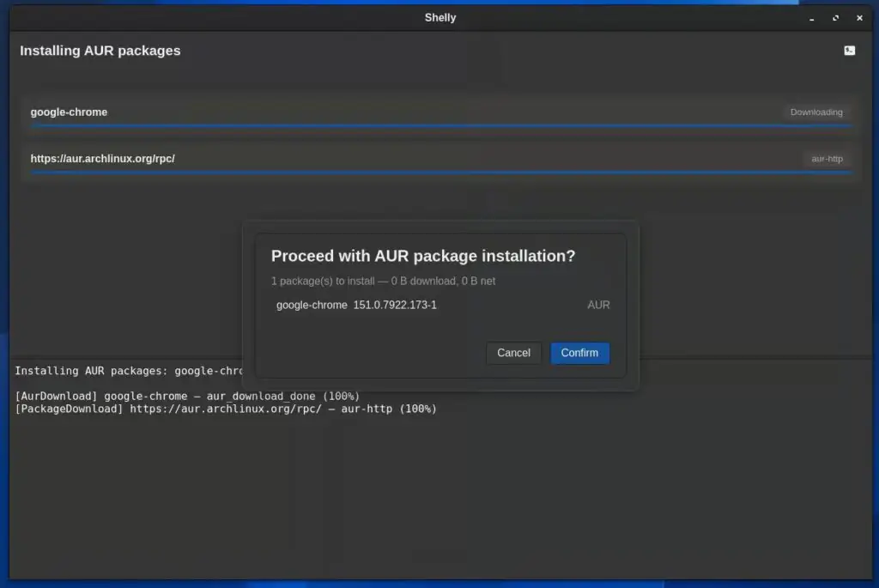The height and width of the screenshot is (588, 879).
Task: Select the https://aur.archlinux.org/rpc/ row
Action: pyautogui.click(x=440, y=161)
